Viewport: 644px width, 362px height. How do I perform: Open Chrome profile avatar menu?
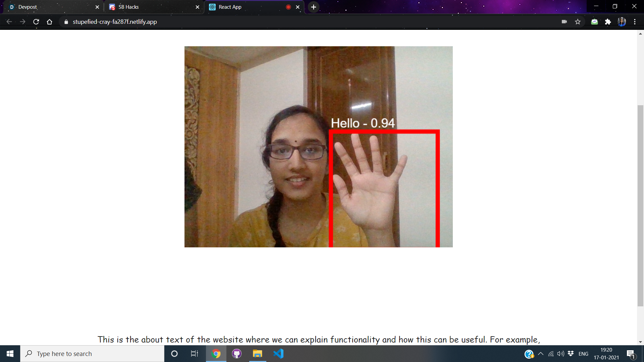622,22
